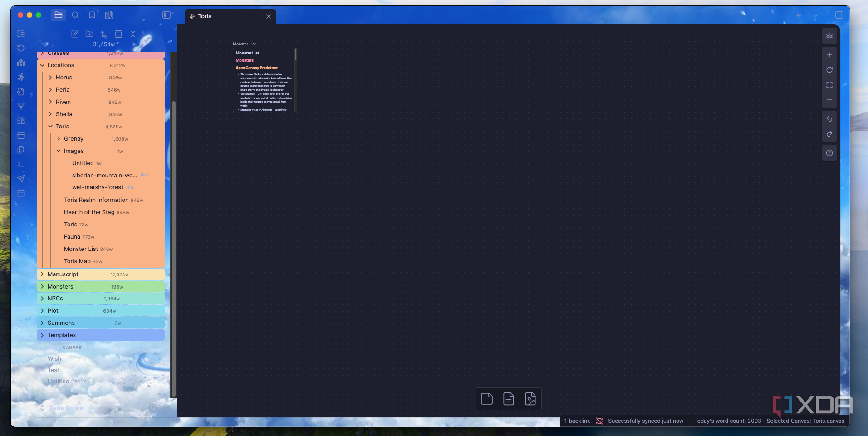Open canvas settings gear on the right panel
This screenshot has width=868, height=436.
829,35
